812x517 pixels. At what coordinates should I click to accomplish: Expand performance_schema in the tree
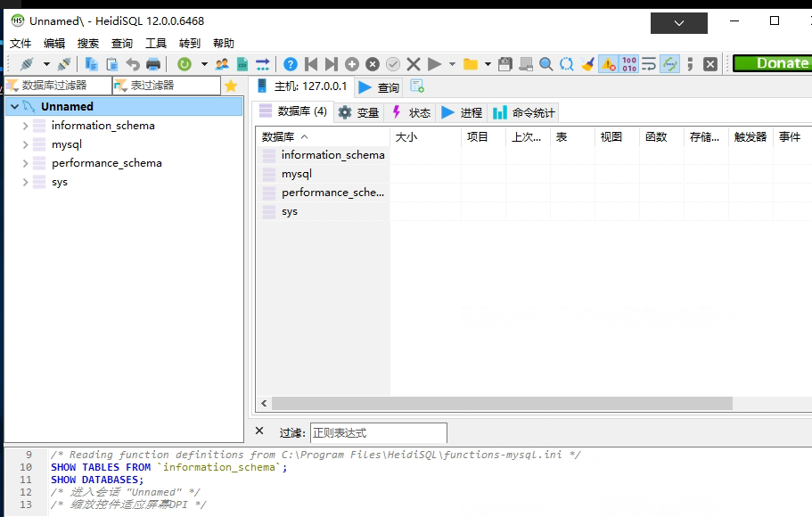pos(25,163)
